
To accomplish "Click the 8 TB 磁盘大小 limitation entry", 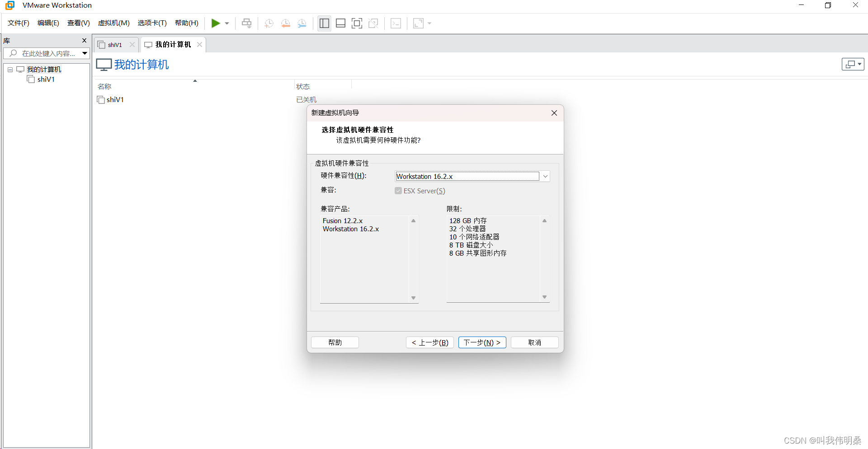I will coord(471,245).
